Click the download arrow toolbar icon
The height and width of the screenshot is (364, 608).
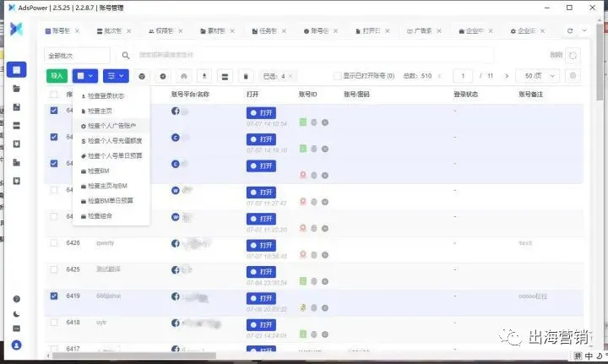(204, 76)
